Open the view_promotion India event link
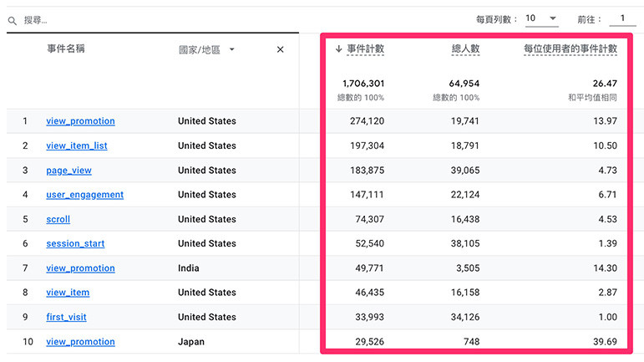This screenshot has width=644, height=362. (80, 268)
